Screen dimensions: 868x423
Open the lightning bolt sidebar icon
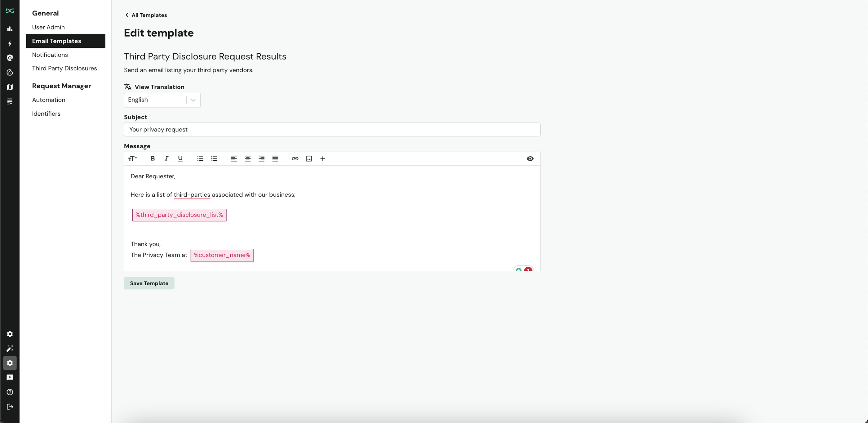(10, 43)
